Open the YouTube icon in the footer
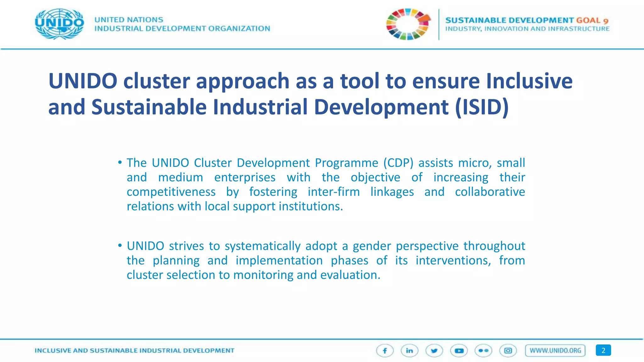This screenshot has width=644, height=362. click(459, 351)
